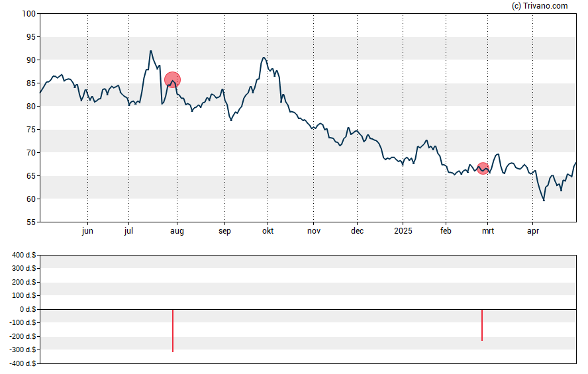The image size is (588, 374).
Task: Click the '-400 d.$' axis label
Action: [23, 363]
